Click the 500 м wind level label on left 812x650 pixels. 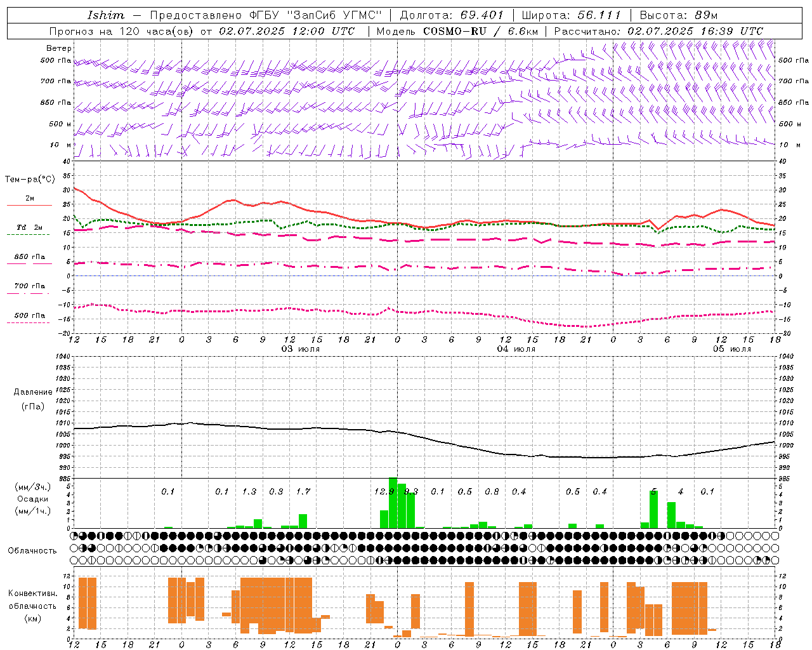(60, 124)
